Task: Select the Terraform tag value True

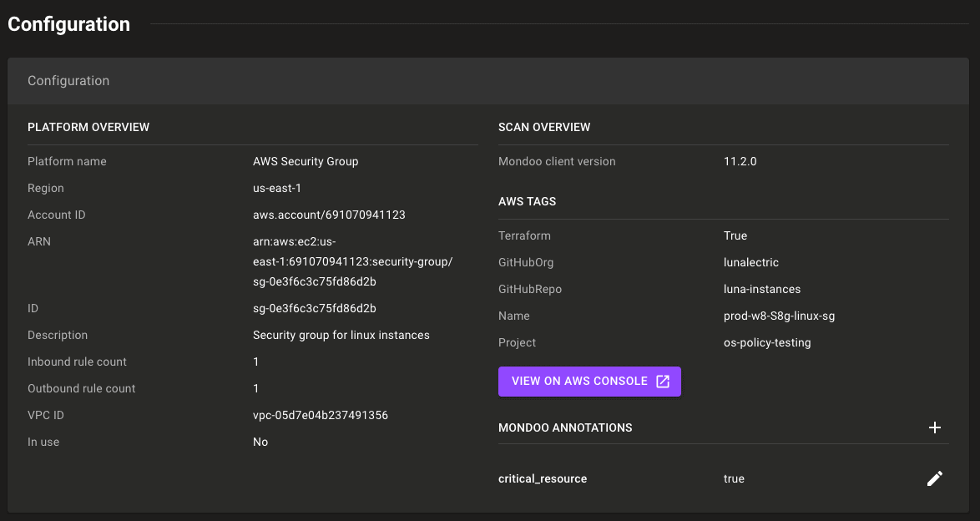Action: point(735,235)
